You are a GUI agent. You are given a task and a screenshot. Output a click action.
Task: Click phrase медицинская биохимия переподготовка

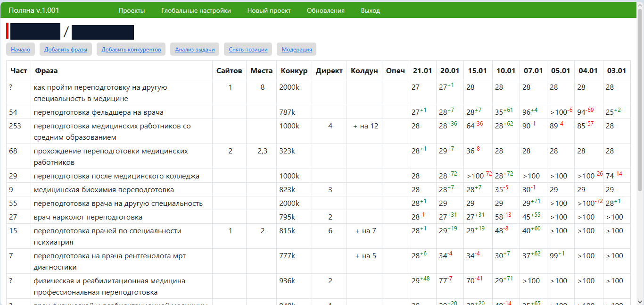pyautogui.click(x=104, y=190)
